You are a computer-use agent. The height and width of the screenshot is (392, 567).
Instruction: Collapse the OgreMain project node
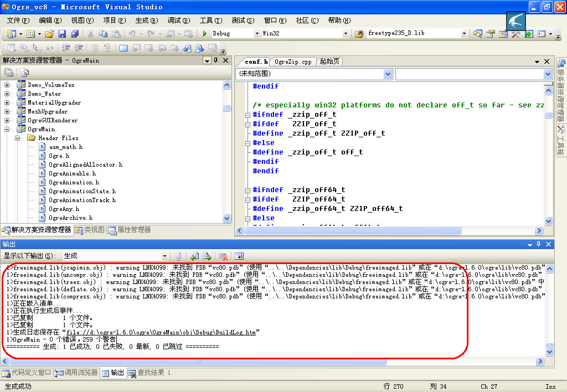7,129
